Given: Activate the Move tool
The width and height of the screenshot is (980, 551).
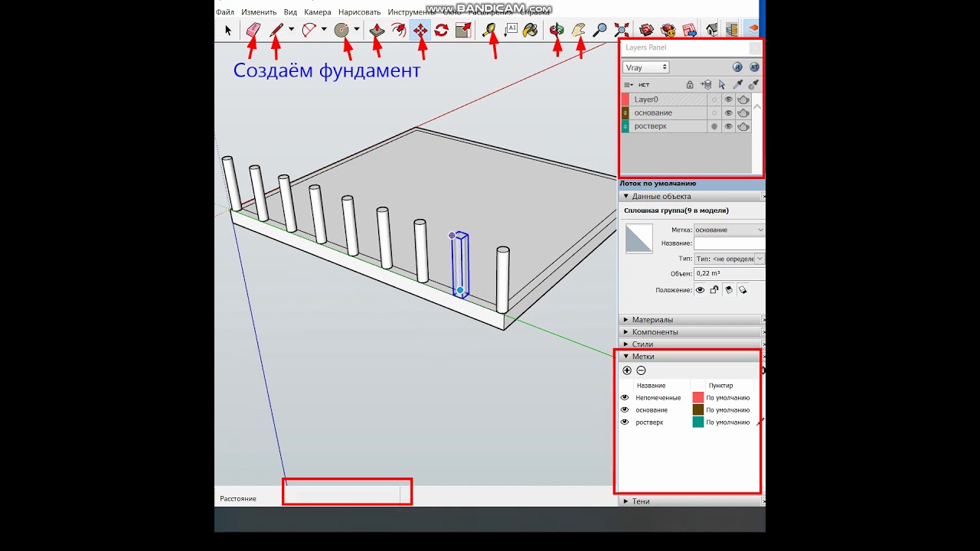Looking at the screenshot, I should (420, 30).
